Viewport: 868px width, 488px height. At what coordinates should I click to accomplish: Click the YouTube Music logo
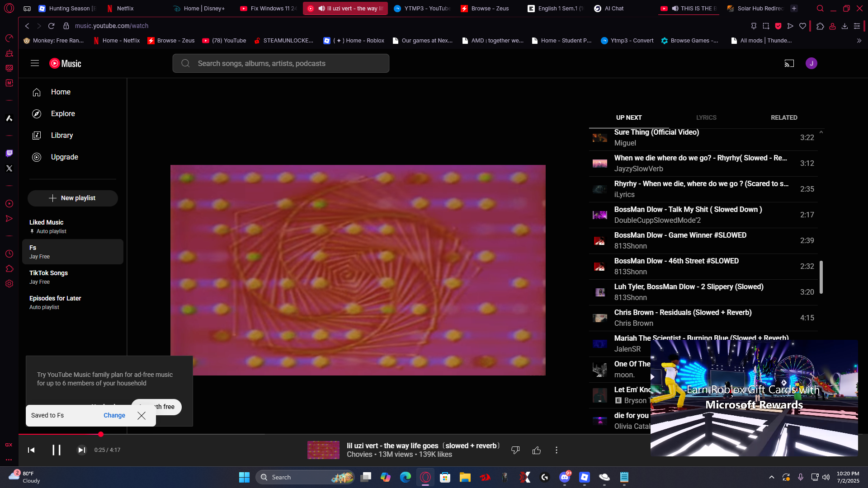(x=65, y=63)
